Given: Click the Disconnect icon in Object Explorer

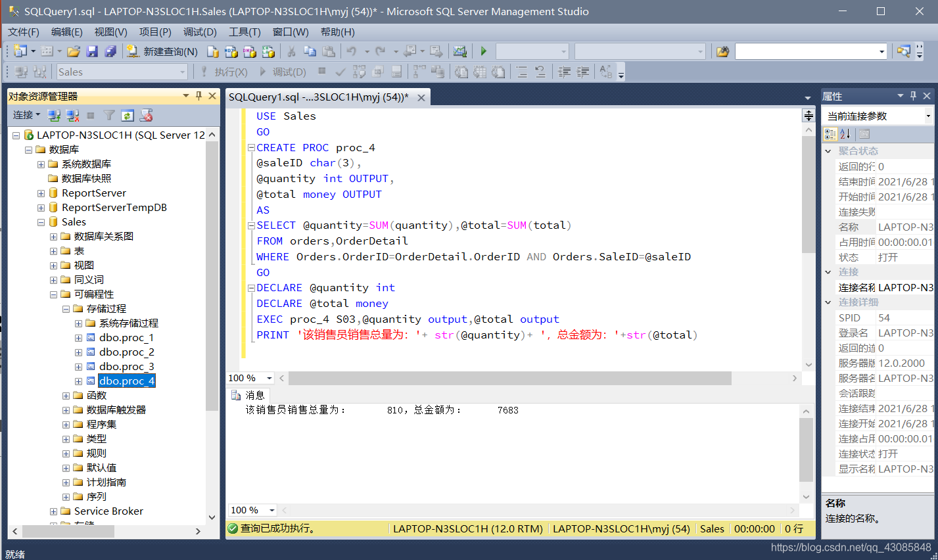Looking at the screenshot, I should coord(72,116).
